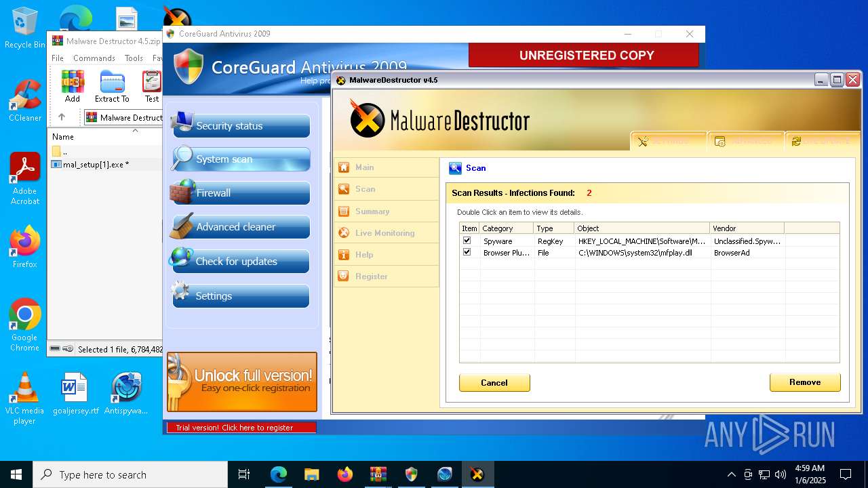Screen dimensions: 868x488
Task: Open Firefox desktop shortcut
Action: pos(25,247)
